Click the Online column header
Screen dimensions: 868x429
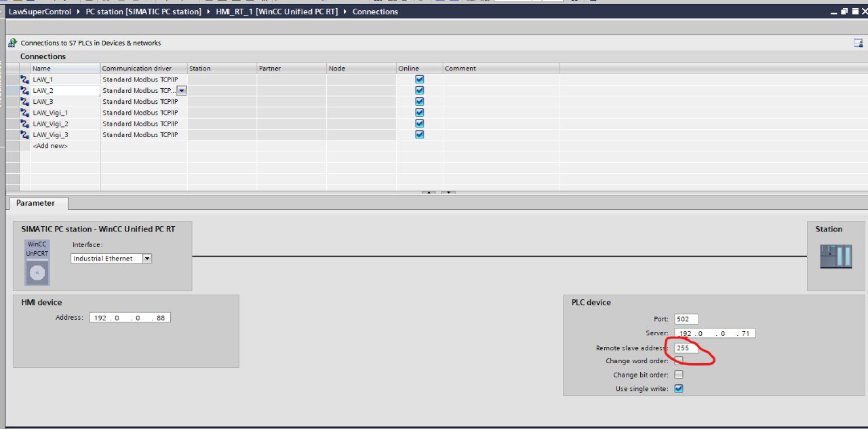click(419, 69)
